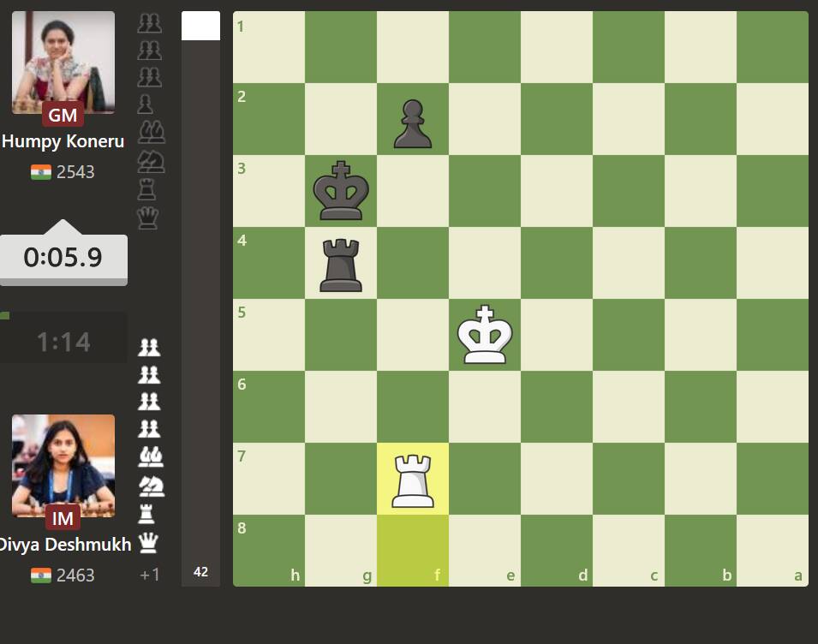This screenshot has width=818, height=644.
Task: Click topmost captured pawn pair beside Humpy's photo
Action: pos(149,23)
